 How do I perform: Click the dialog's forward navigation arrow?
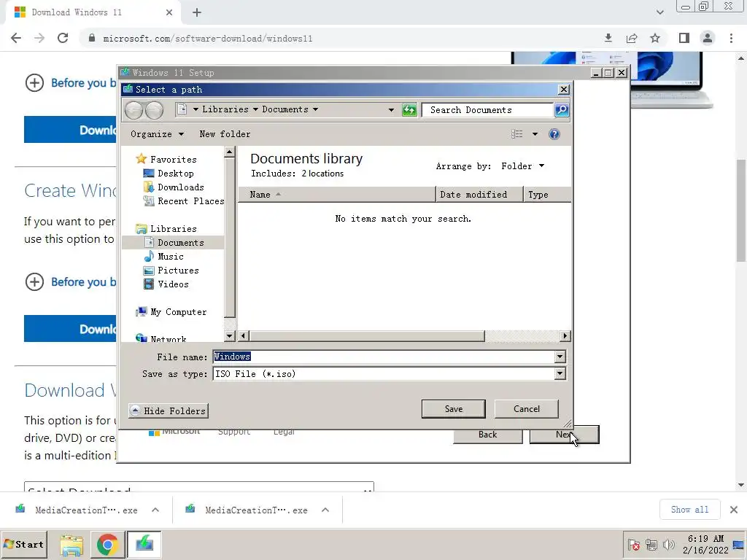154,110
